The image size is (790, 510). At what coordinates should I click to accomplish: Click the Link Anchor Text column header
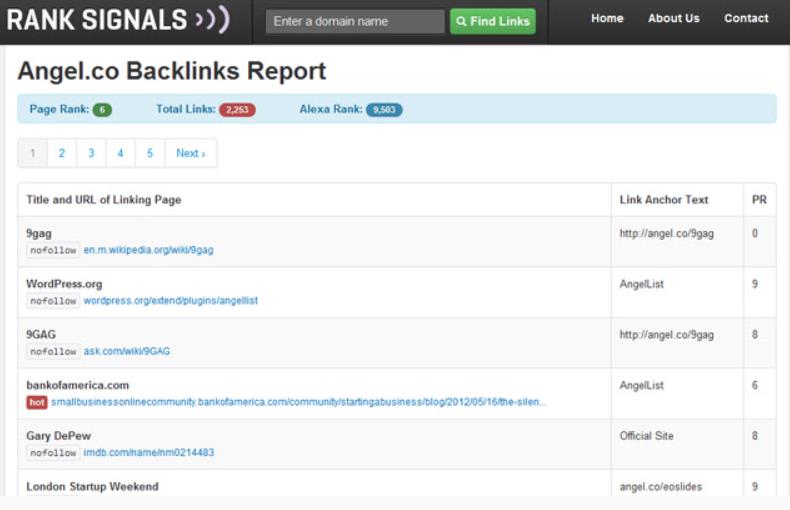click(664, 200)
